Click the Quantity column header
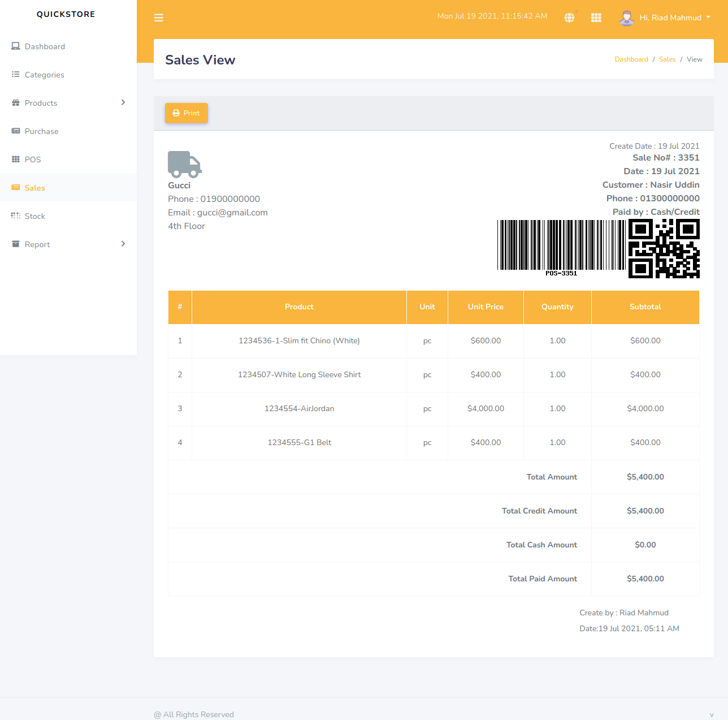The width and height of the screenshot is (728, 720). [x=557, y=307]
